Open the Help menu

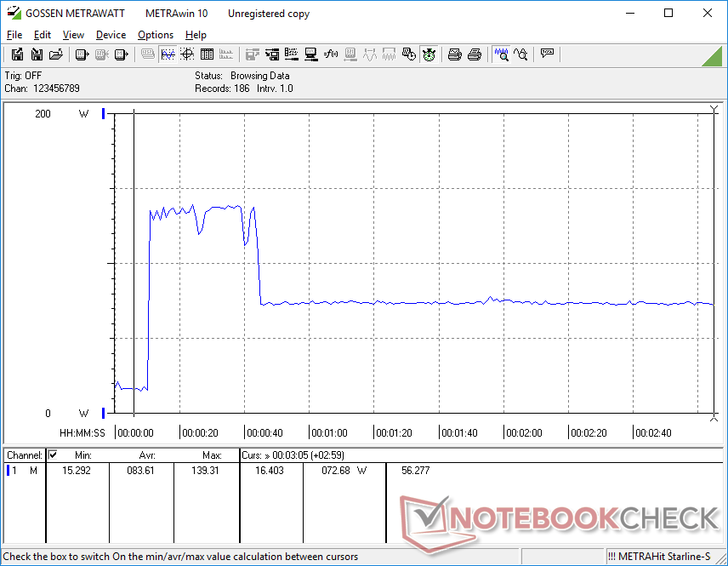(196, 35)
